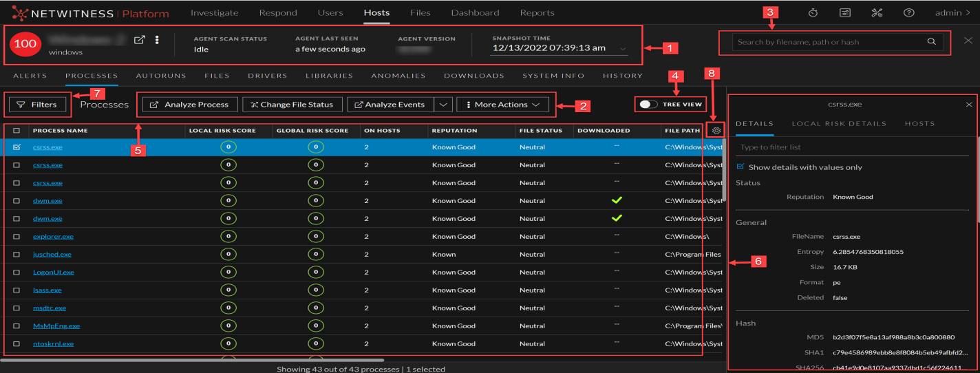Open host in new window icon
980x373 pixels.
(x=140, y=41)
